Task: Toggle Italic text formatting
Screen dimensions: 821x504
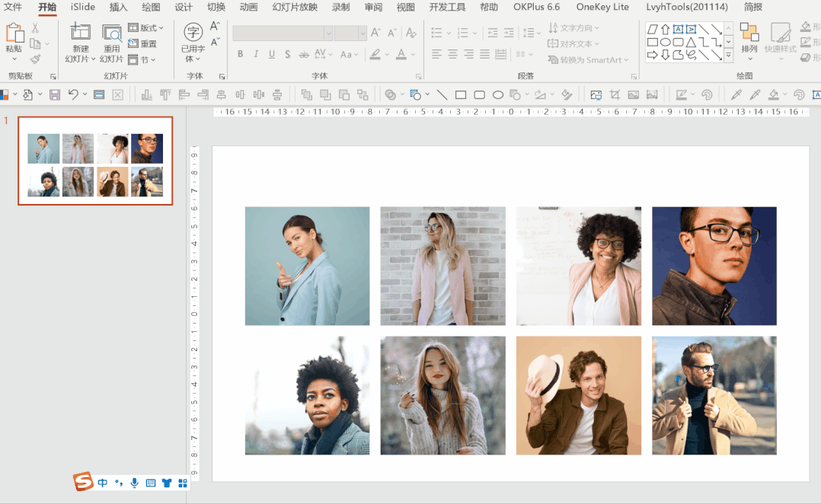Action: tap(256, 55)
